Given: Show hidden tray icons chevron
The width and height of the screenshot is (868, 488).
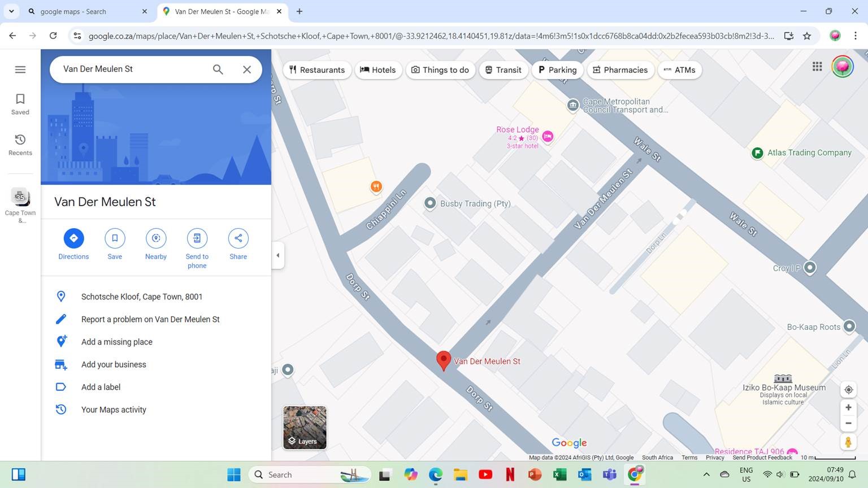Looking at the screenshot, I should 706,474.
